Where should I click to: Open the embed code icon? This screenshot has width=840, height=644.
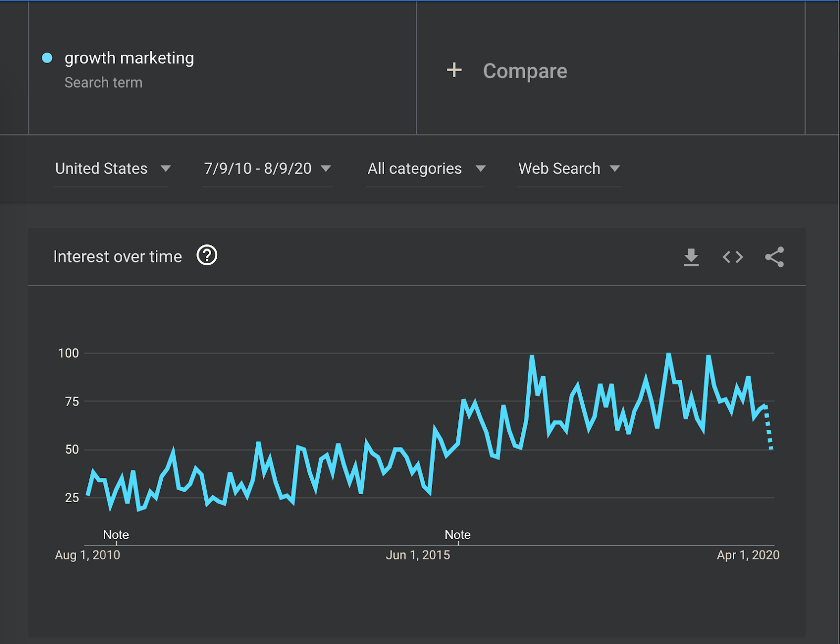coord(733,257)
